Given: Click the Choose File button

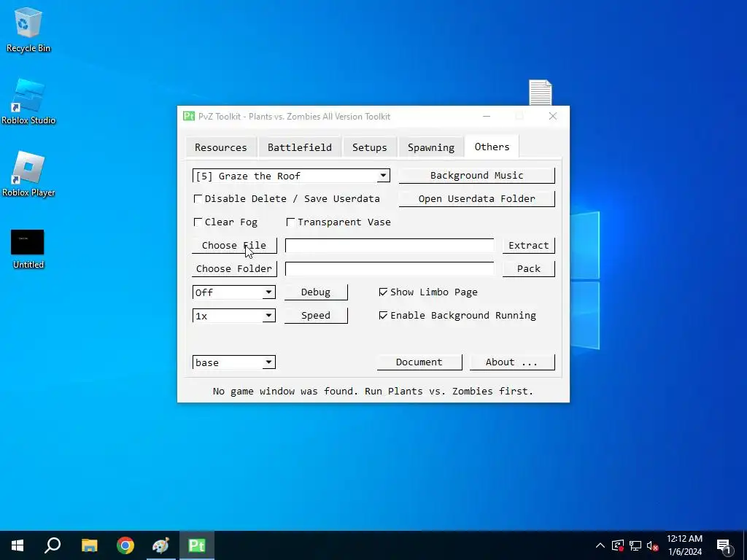Looking at the screenshot, I should pyautogui.click(x=234, y=245).
